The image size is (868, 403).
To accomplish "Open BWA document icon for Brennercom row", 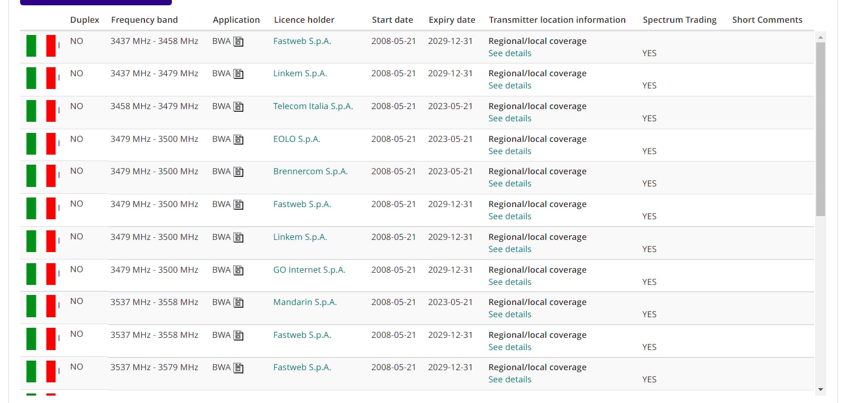I will tap(239, 172).
